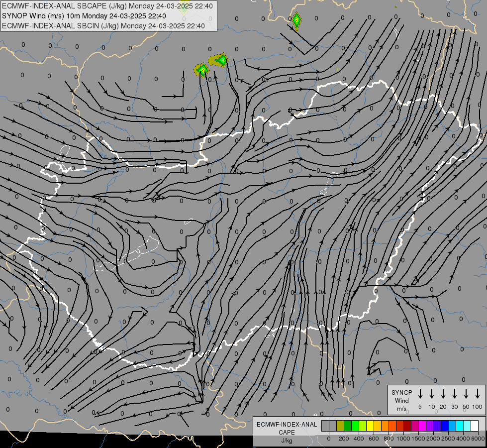The width and height of the screenshot is (487, 448).
Task: Select the olive swatch in the CAPE legend
Action: 340,426
